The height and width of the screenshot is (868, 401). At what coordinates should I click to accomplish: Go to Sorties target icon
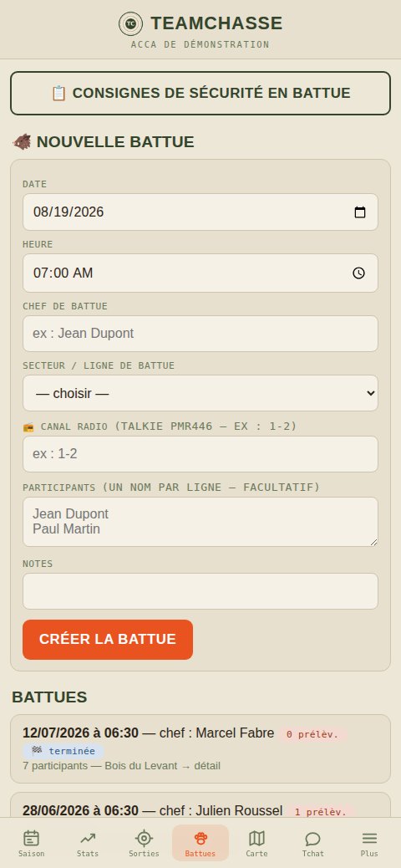pos(144,838)
